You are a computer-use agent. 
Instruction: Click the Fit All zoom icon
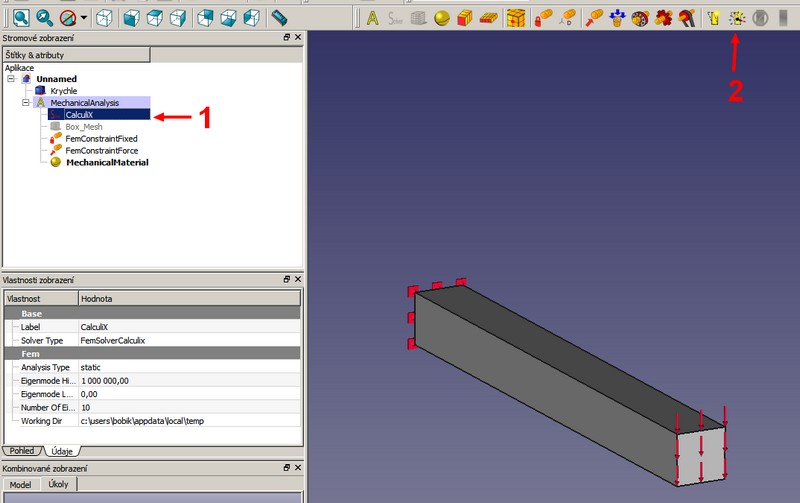point(19,17)
